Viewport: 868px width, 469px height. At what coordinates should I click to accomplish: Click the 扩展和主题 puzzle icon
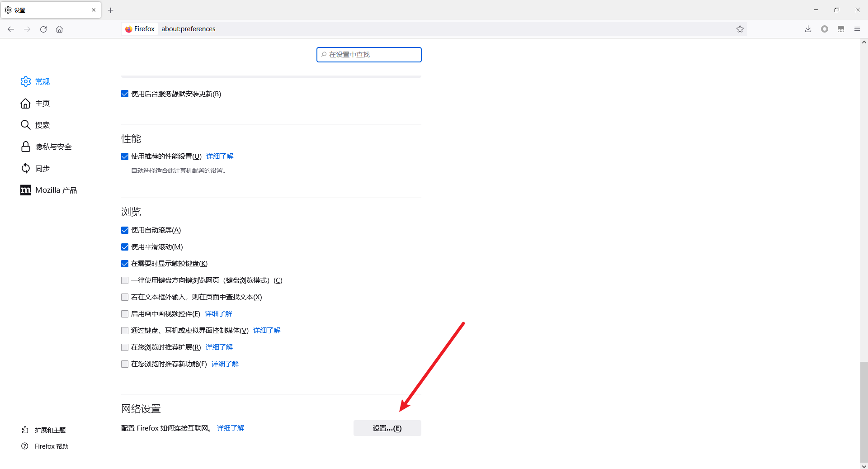pyautogui.click(x=25, y=430)
